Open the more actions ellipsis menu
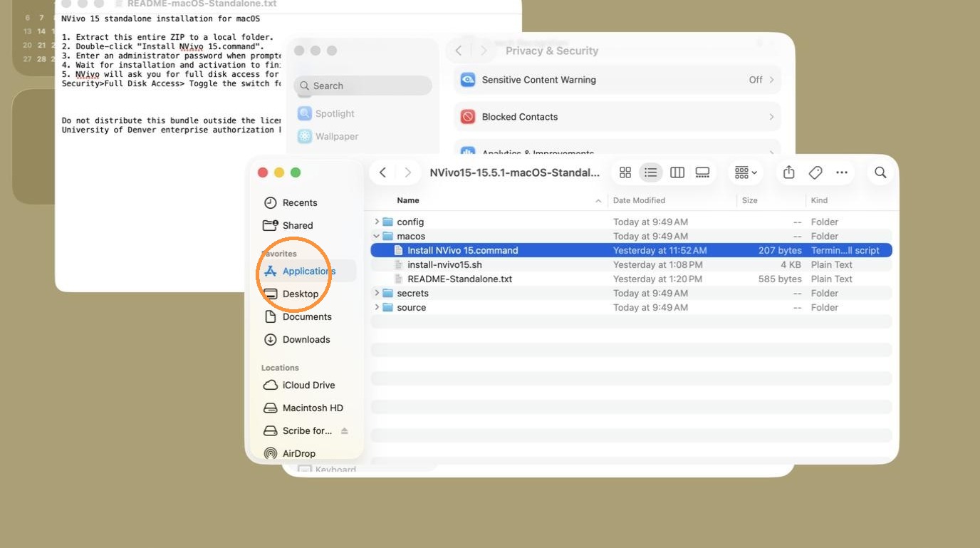 point(842,172)
